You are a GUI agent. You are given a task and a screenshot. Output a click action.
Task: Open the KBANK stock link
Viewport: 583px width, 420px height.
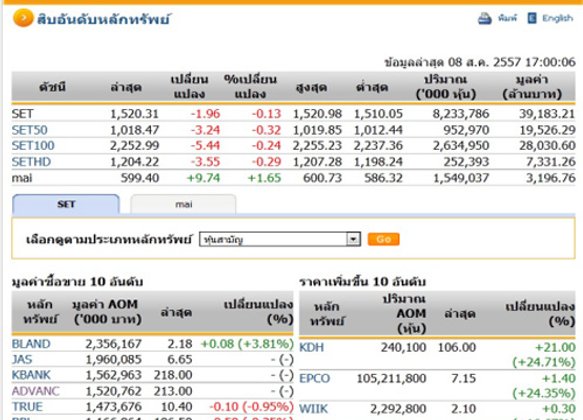[x=31, y=375]
